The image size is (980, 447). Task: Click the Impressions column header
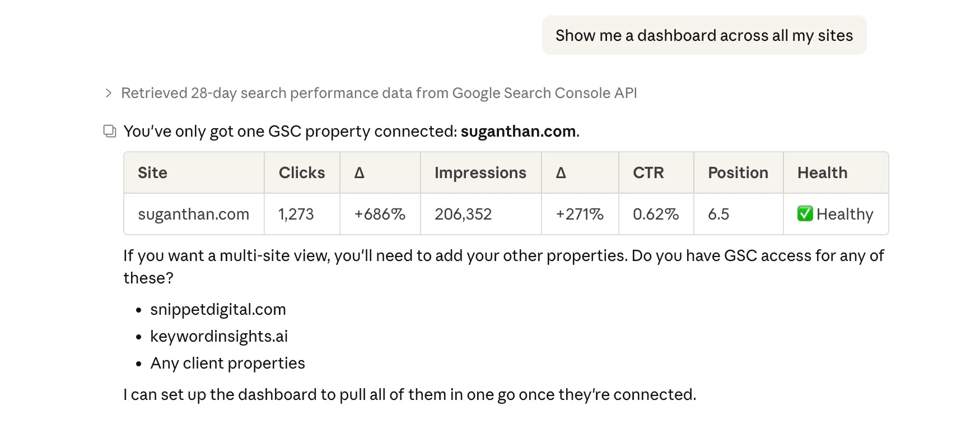(x=480, y=173)
